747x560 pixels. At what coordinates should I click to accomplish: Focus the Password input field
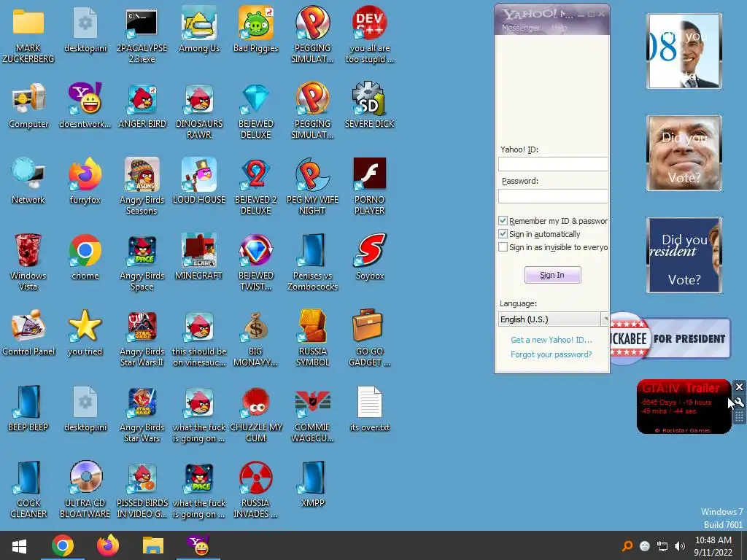pos(553,196)
